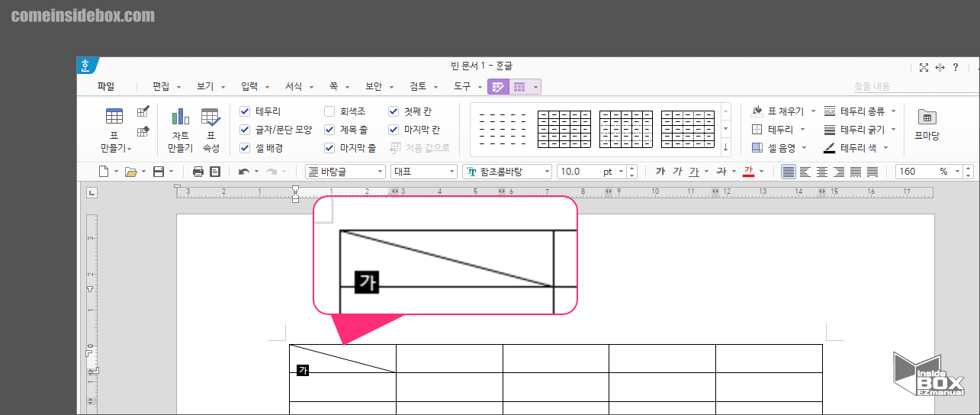Click the print preview icon
Image resolution: width=980 pixels, height=415 pixels.
[215, 172]
